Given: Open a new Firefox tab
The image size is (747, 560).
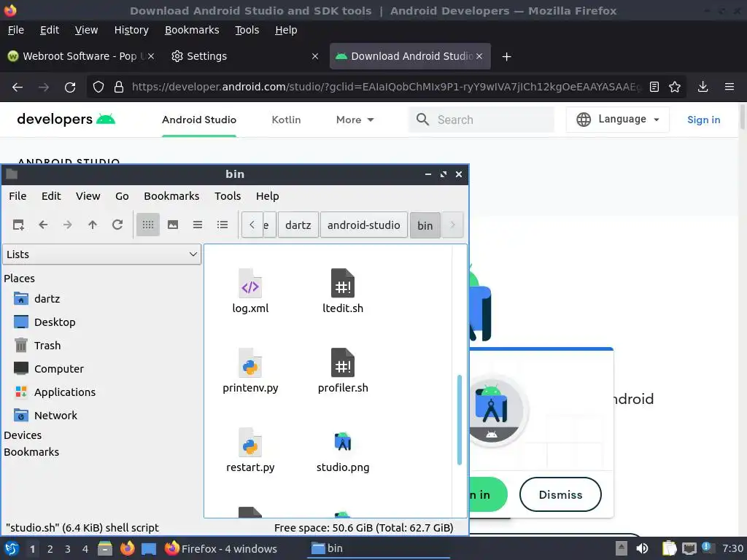Looking at the screenshot, I should coord(506,57).
